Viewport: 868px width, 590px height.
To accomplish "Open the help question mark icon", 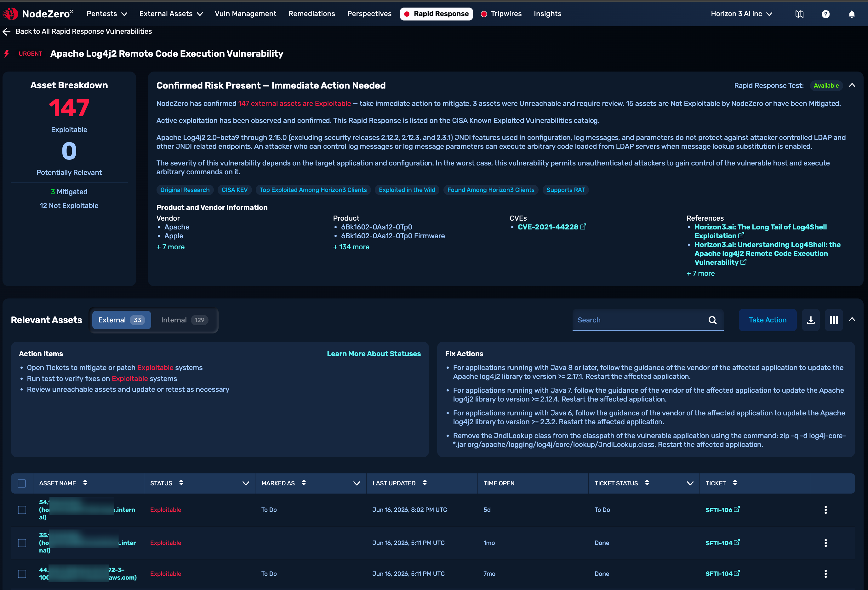I will 825,14.
